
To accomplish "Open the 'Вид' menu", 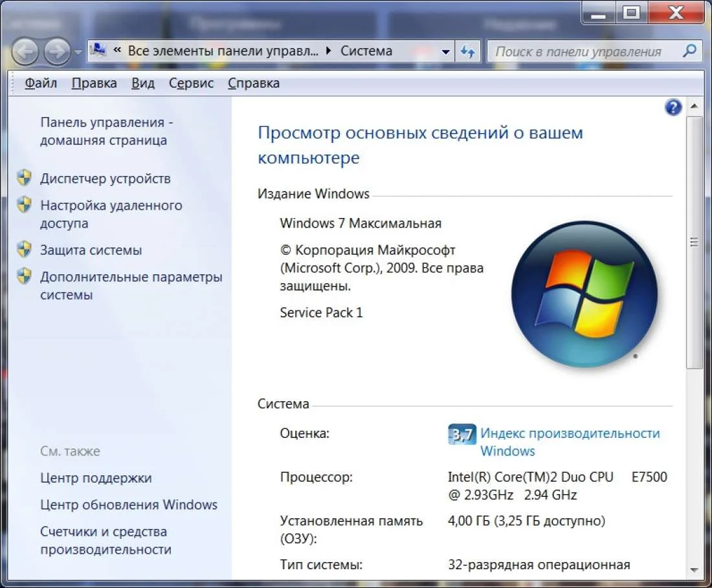I will tap(143, 83).
